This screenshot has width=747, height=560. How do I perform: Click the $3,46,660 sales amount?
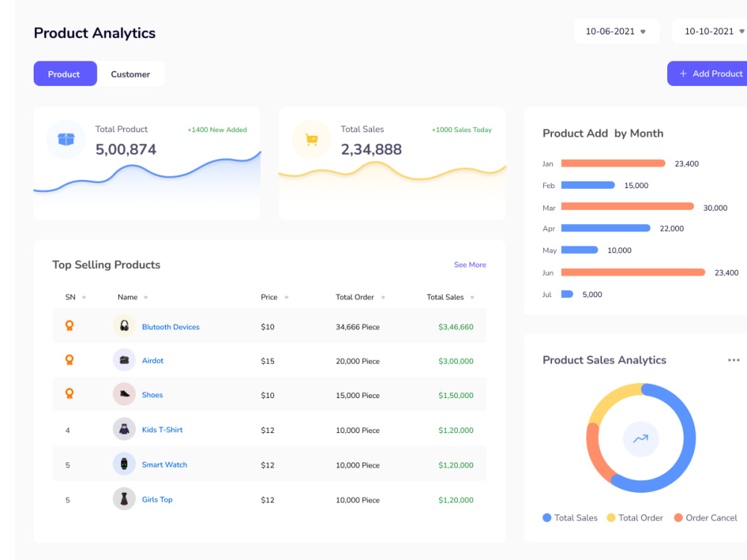tap(456, 327)
